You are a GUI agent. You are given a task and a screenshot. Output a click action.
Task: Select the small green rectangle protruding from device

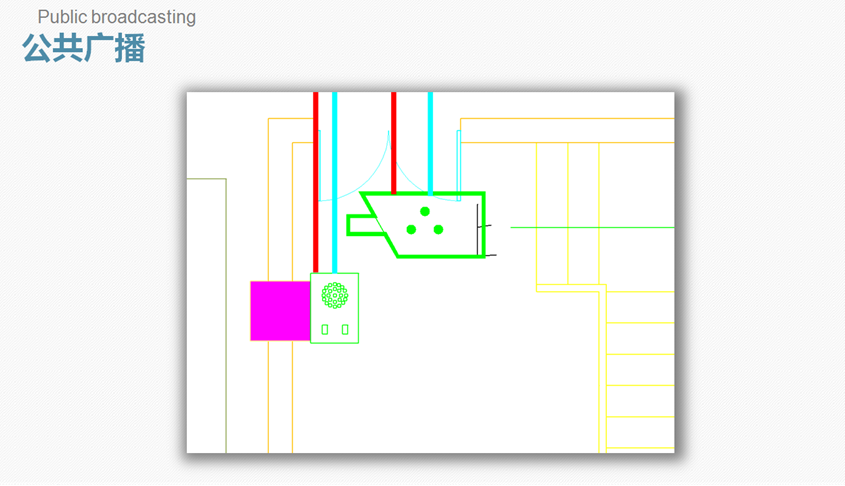pyautogui.click(x=362, y=225)
